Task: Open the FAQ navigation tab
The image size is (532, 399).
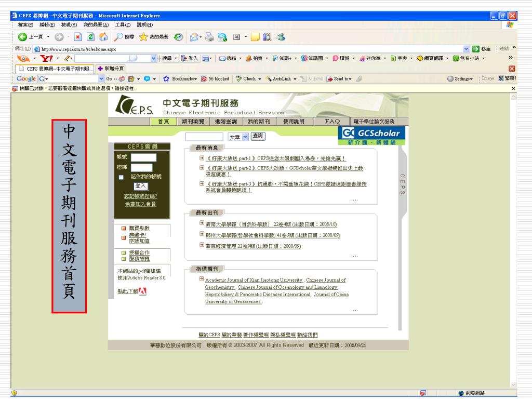Action: [332, 122]
